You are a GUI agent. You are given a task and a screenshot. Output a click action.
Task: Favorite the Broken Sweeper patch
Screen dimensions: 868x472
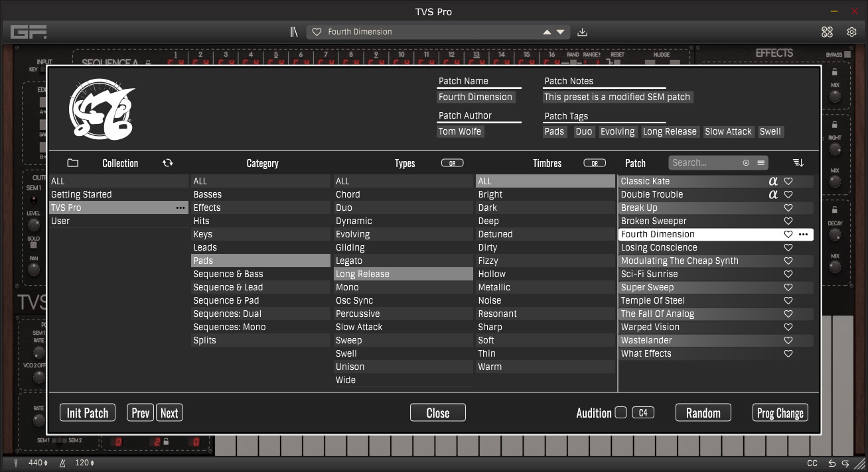click(x=788, y=221)
